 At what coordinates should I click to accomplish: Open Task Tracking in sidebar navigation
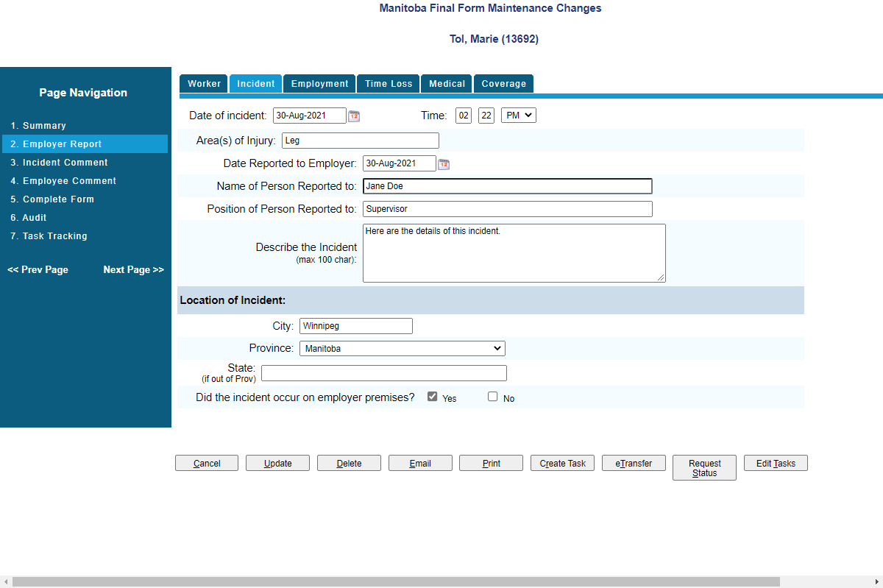pos(54,236)
